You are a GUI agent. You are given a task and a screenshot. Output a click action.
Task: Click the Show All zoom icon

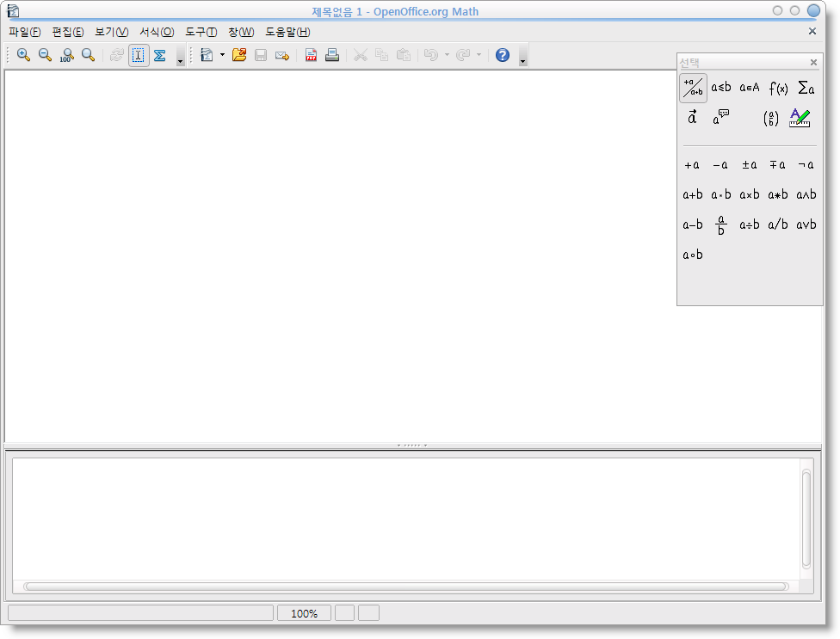point(88,55)
